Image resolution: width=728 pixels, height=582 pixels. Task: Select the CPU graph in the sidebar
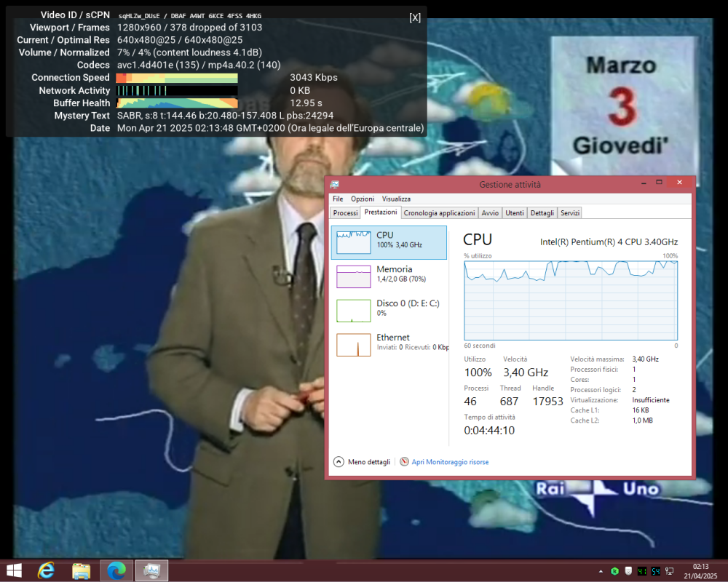pos(389,242)
